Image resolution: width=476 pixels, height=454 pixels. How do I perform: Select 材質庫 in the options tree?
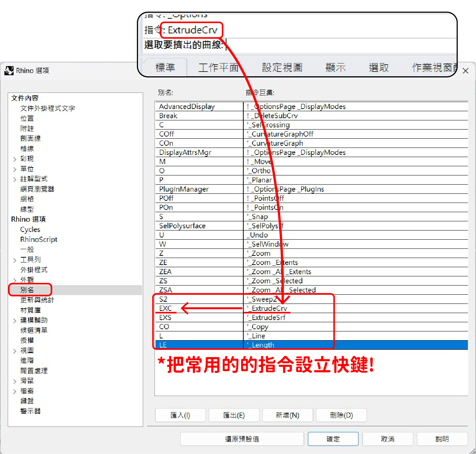[30, 310]
